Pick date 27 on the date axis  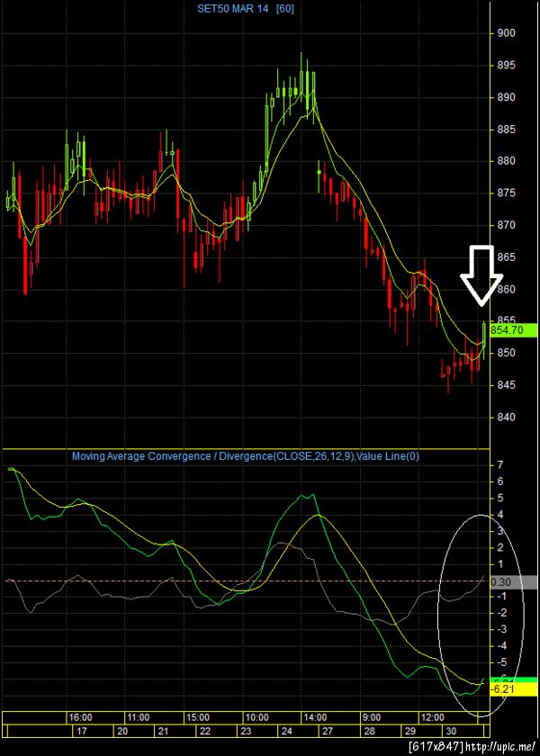[328, 731]
